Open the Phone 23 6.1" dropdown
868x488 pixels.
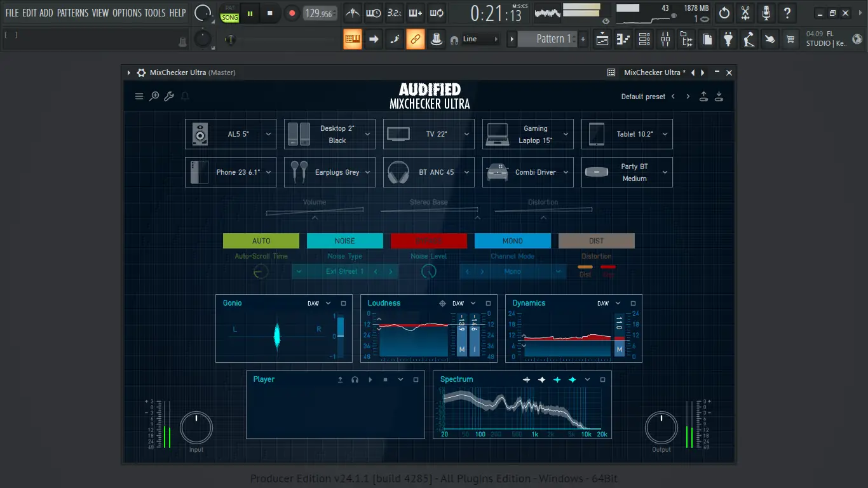tap(268, 172)
